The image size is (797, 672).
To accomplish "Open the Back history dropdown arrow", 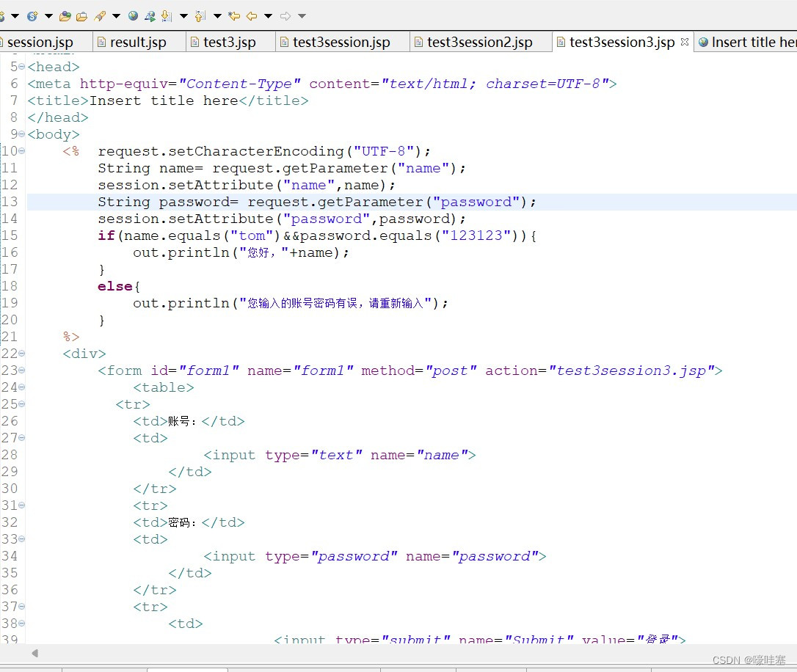I will (x=269, y=16).
